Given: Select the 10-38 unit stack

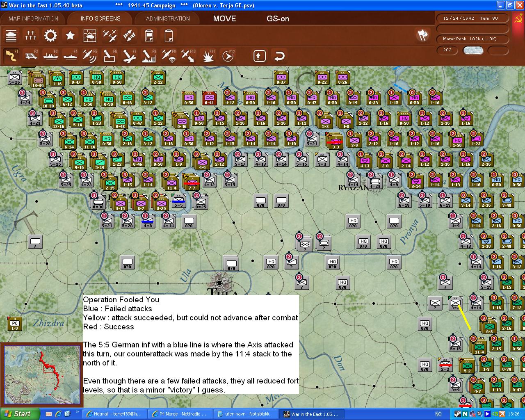Looking at the screenshot, I should 48,100.
